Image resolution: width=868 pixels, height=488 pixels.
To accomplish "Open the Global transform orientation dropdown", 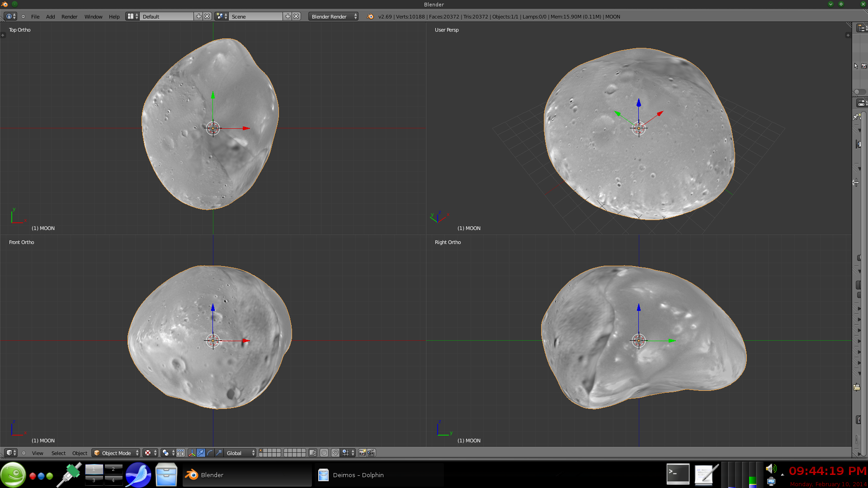I will (x=240, y=453).
